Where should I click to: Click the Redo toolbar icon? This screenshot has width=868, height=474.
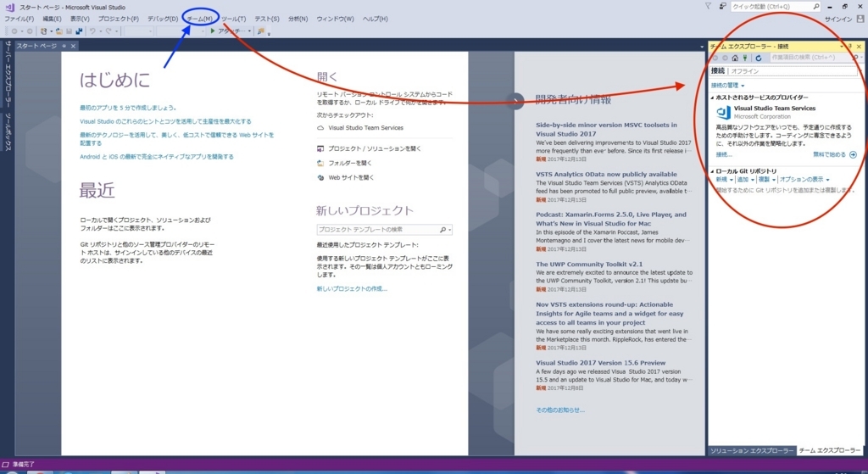108,31
